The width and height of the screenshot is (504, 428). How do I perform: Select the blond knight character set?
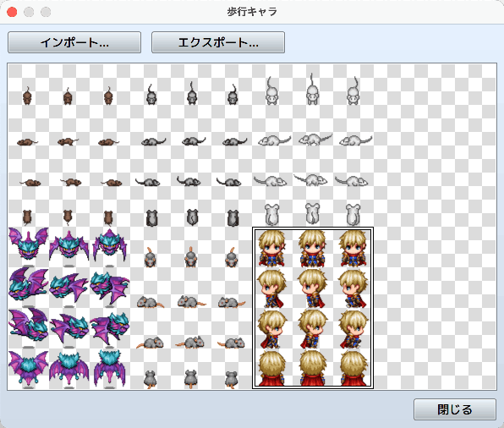(313, 308)
